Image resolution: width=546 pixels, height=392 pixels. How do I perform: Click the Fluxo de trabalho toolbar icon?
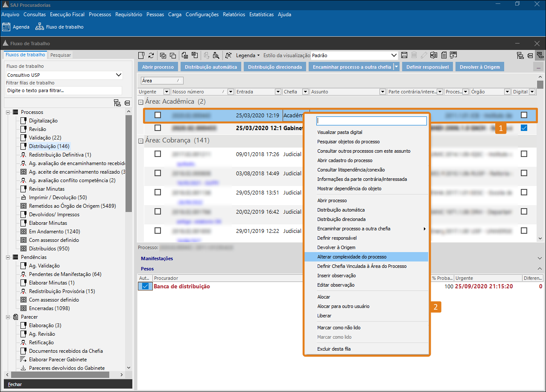click(x=40, y=27)
